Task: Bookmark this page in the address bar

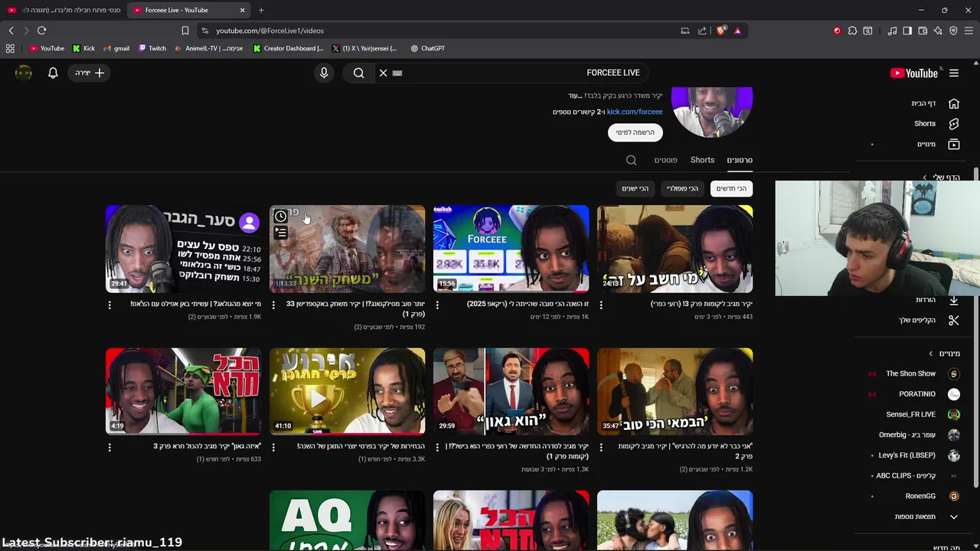Action: [185, 31]
